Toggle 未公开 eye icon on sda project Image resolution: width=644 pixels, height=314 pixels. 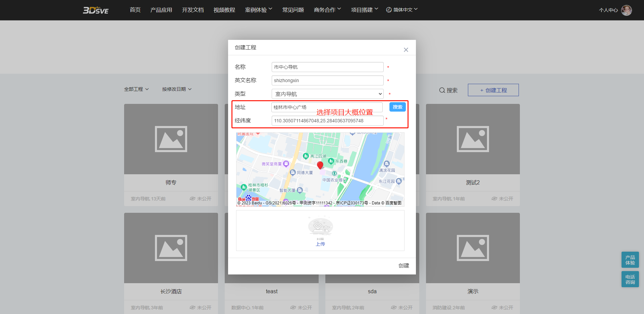coord(394,308)
